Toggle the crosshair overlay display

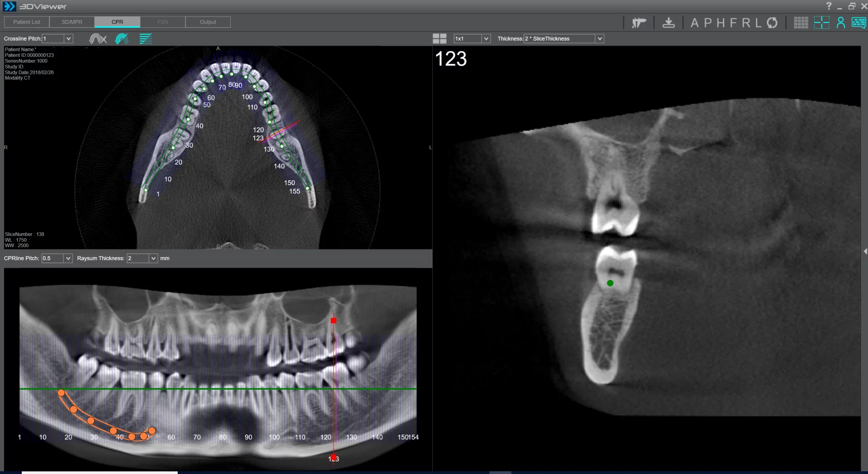pyautogui.click(x=821, y=23)
